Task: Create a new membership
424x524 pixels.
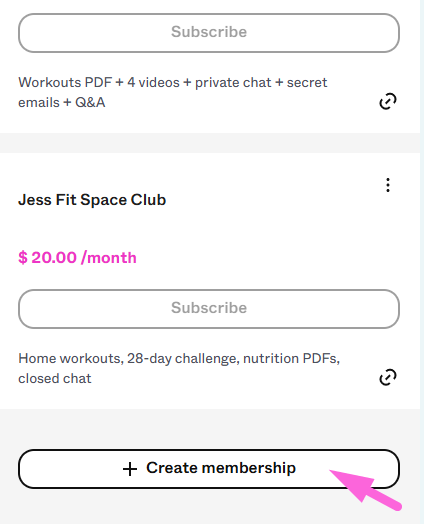Action: click(209, 469)
